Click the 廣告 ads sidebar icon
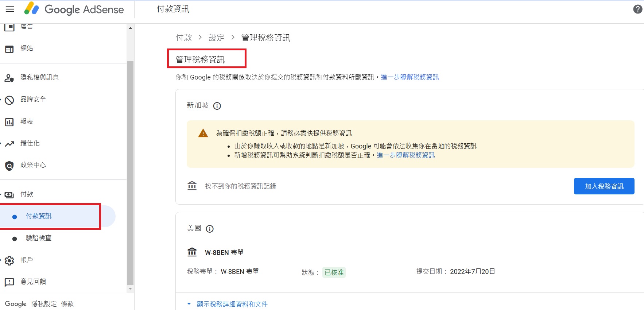This screenshot has width=644, height=310. pos(9,27)
